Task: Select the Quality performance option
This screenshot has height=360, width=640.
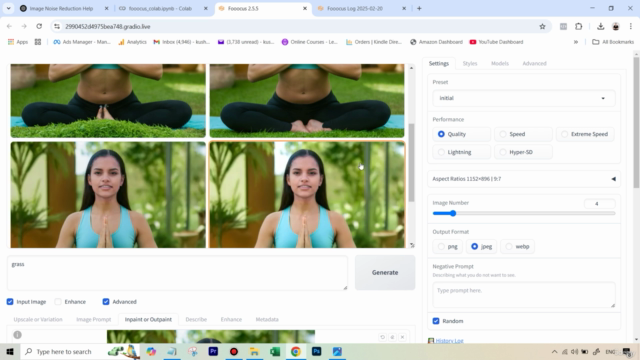Action: coord(462,134)
